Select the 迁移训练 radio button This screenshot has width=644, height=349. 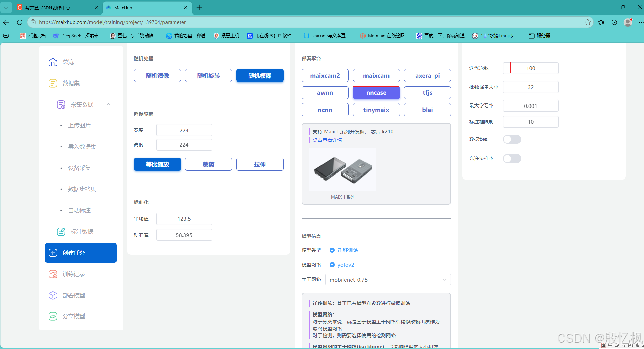[332, 250]
